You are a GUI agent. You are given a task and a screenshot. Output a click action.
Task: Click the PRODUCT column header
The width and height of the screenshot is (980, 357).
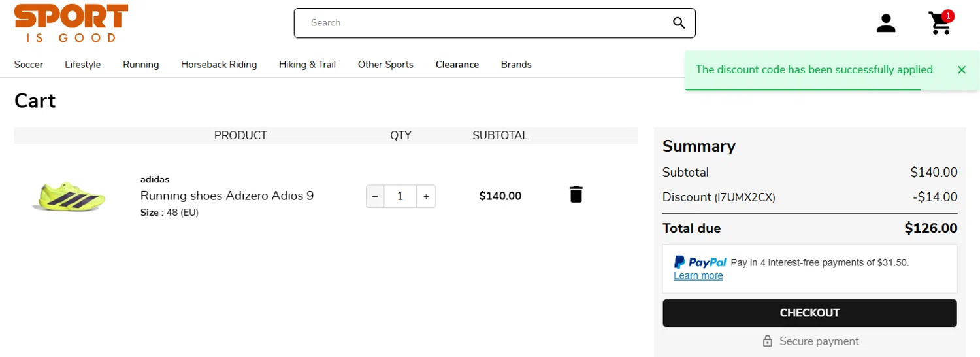coord(240,135)
